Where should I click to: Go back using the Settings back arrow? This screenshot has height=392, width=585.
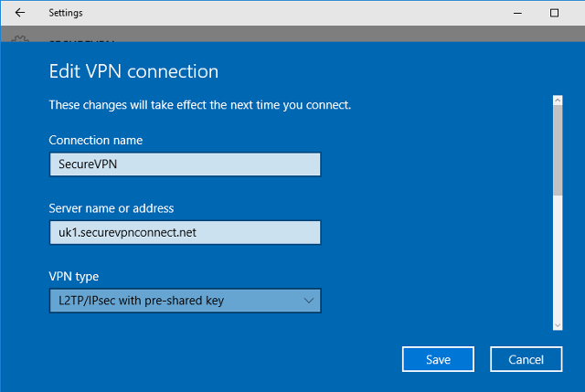tap(20, 14)
